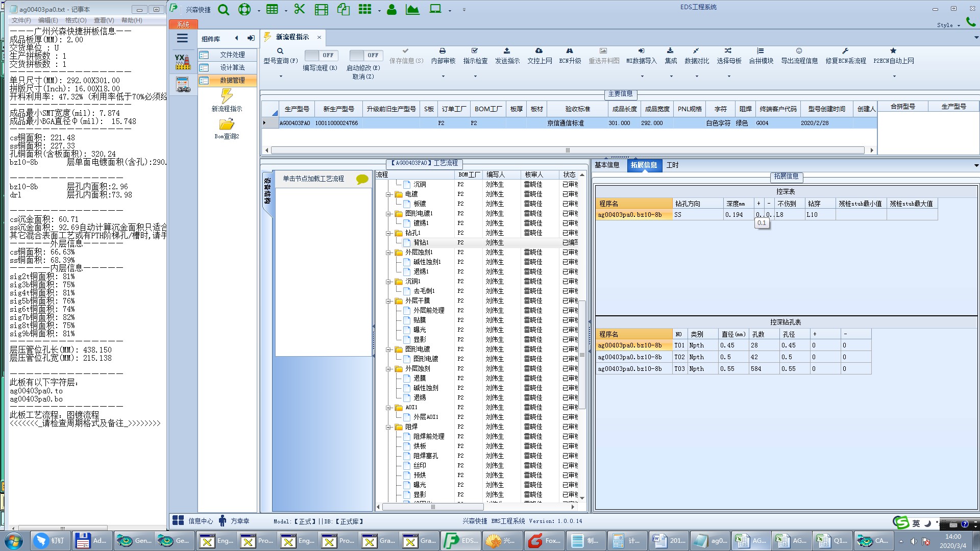Select 数据管理 in component library
This screenshot has height=551, width=980.
coord(227,80)
